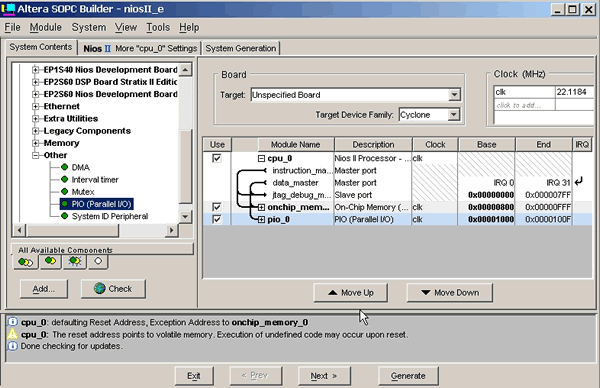Click the green dot beside Mutex
Image resolution: width=600 pixels, height=388 pixels.
(64, 192)
